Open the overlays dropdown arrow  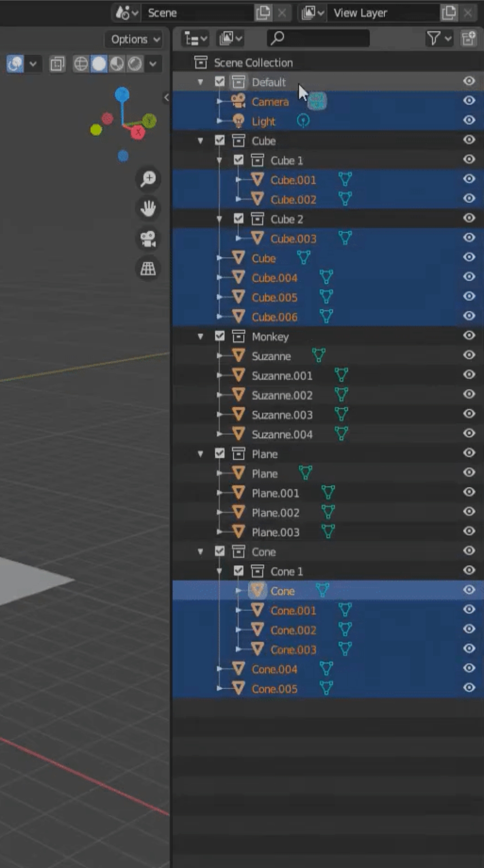tap(33, 64)
